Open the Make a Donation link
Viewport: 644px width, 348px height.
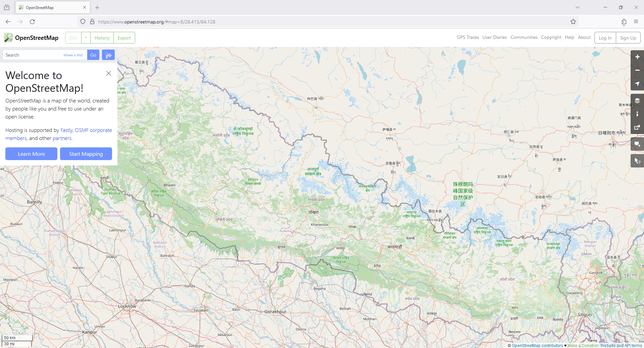(x=583, y=346)
